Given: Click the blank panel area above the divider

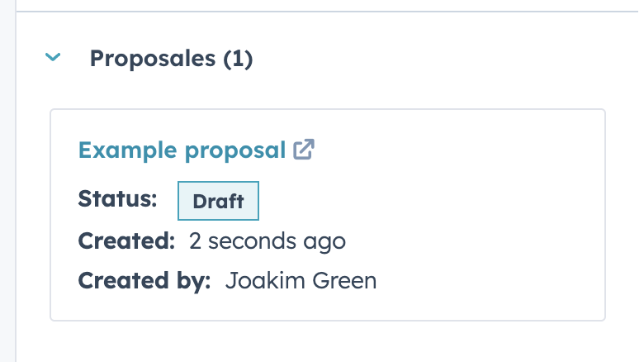Looking at the screenshot, I should click(x=330, y=4).
